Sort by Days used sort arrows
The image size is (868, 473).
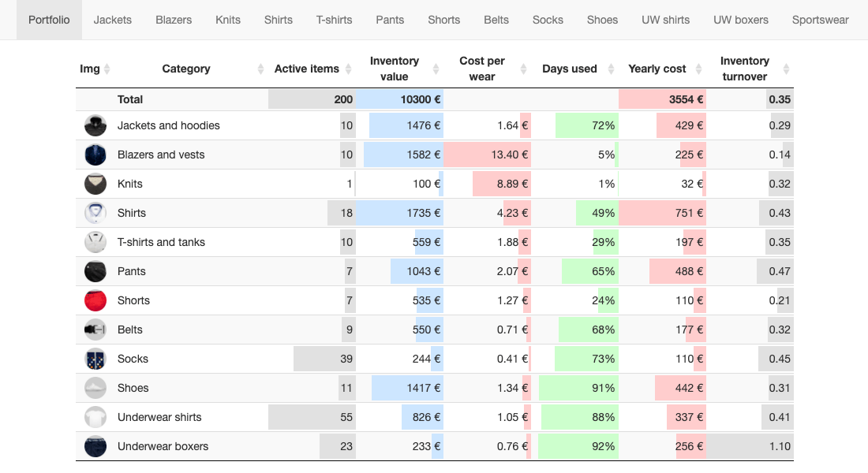point(611,69)
